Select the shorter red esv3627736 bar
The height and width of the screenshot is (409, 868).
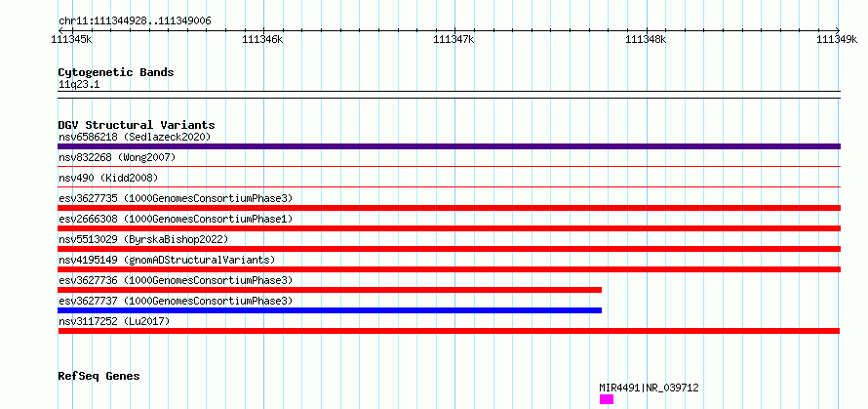(x=330, y=290)
